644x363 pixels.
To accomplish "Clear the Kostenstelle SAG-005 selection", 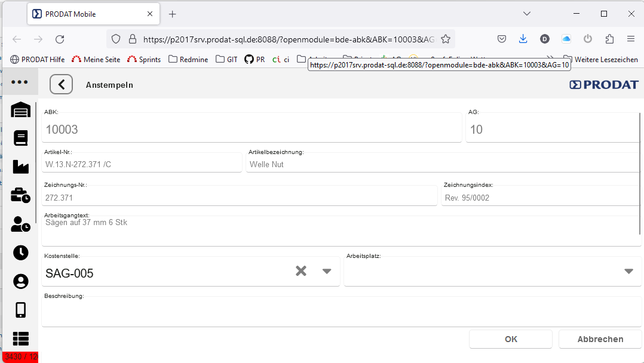I will coord(301,271).
